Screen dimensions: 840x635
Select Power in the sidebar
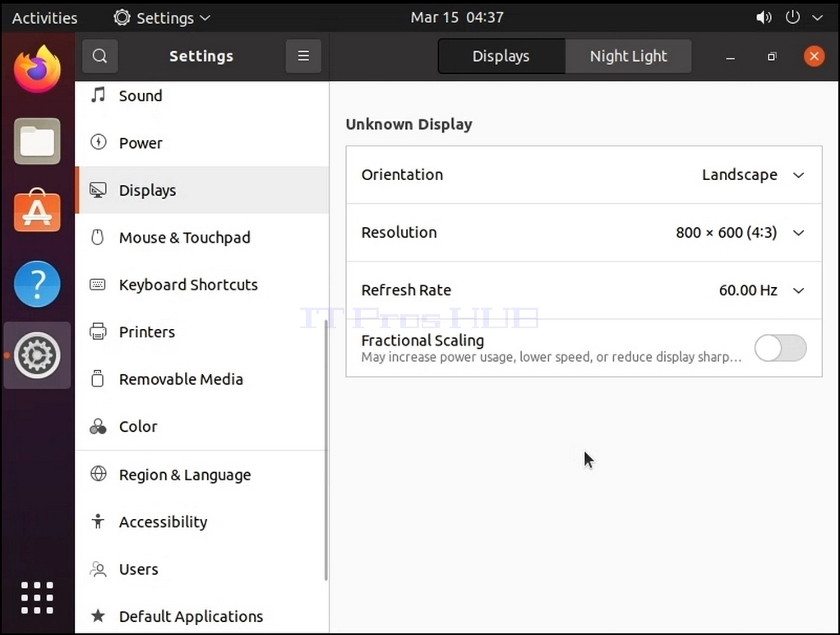tap(202, 142)
